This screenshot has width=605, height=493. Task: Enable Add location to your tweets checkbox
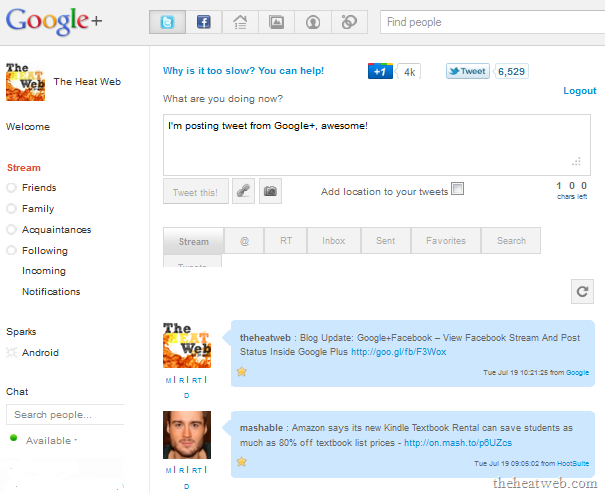457,189
